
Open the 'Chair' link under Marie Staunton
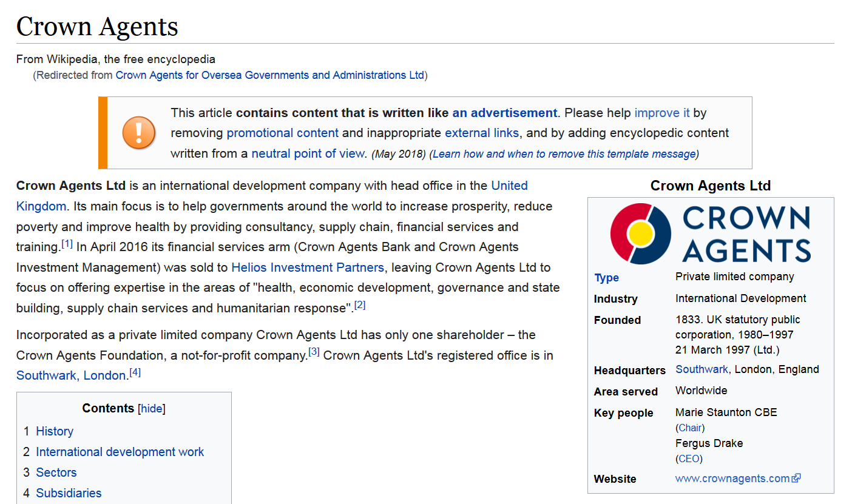(x=691, y=428)
